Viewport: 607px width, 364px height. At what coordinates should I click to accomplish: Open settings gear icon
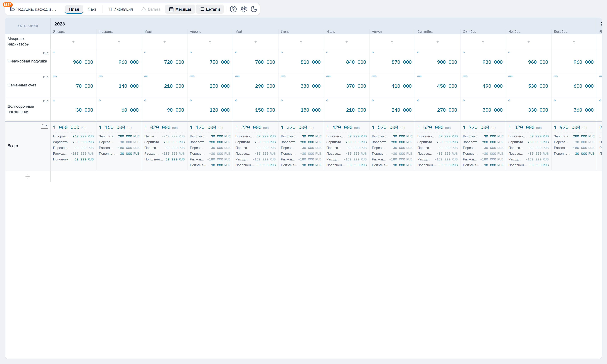[x=243, y=9]
